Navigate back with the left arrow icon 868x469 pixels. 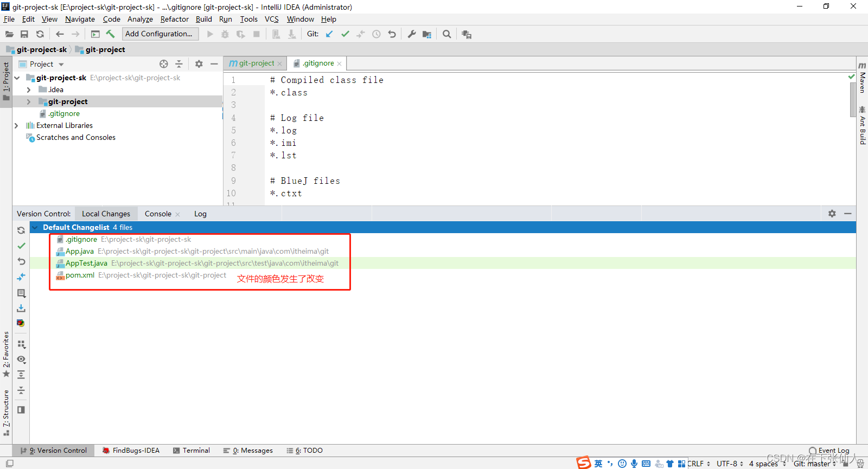(60, 34)
